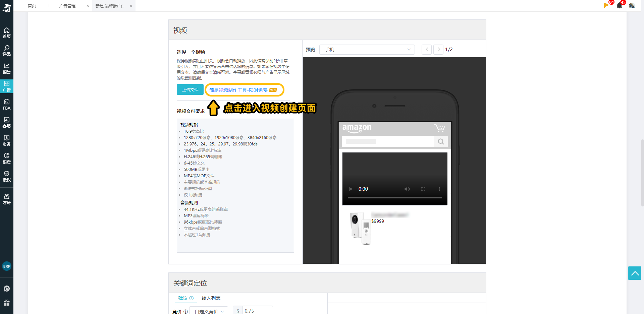Click the H.246或H.265编辑器 spec line
The image size is (644, 314).
pyautogui.click(x=203, y=157)
